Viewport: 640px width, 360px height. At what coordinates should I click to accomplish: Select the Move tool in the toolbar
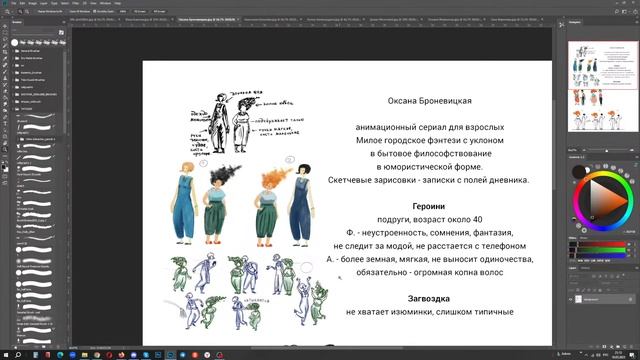tap(5, 26)
